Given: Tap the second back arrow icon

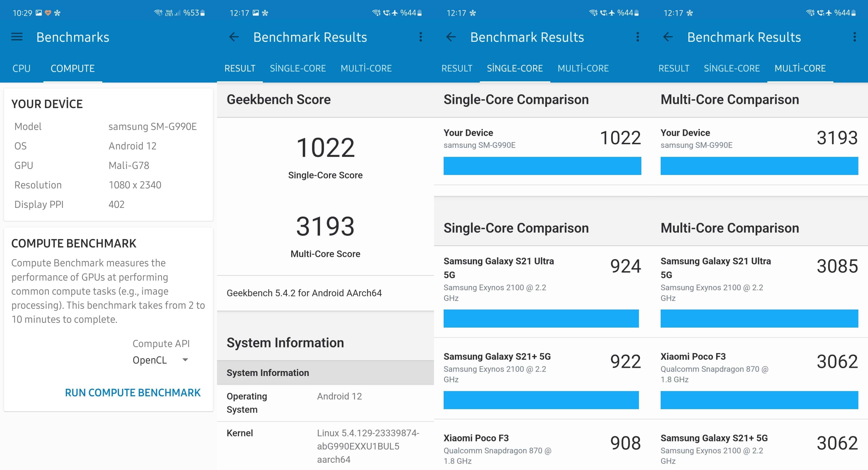Looking at the screenshot, I should point(451,37).
